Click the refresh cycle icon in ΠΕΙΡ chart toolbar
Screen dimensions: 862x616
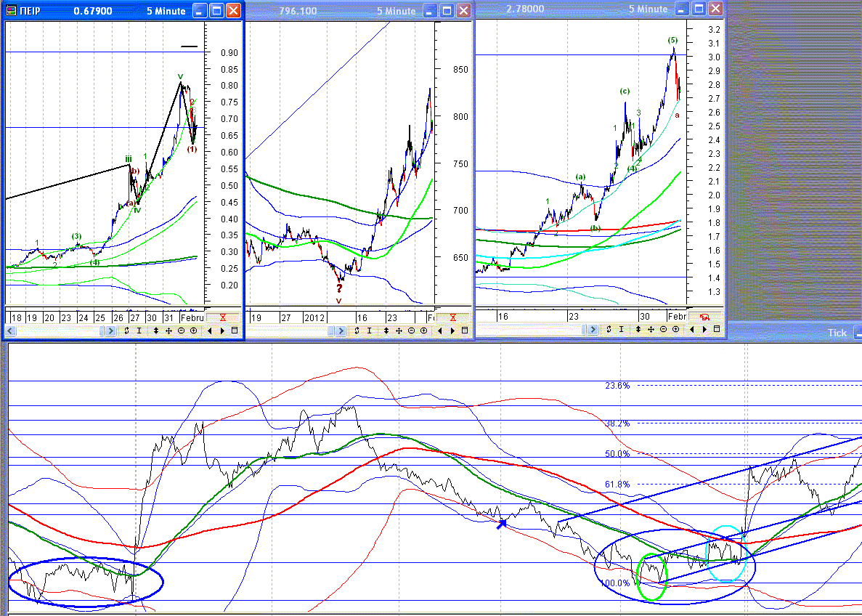point(127,331)
